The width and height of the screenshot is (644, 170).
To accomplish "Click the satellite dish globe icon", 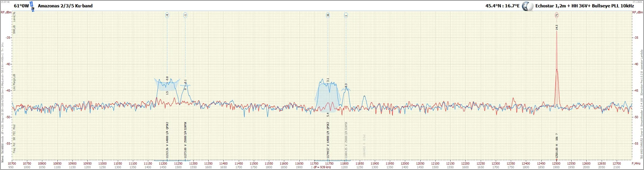I will (527, 6).
